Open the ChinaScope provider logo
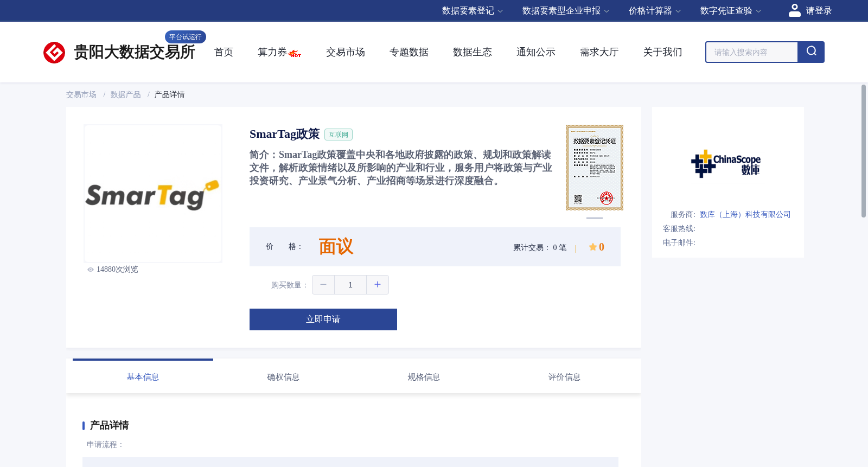The image size is (868, 467). click(726, 164)
